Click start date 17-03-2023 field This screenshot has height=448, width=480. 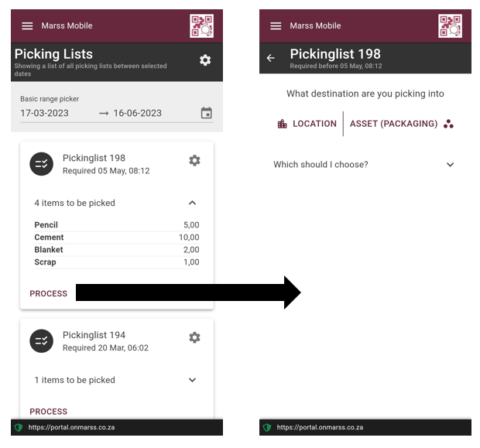pos(45,113)
